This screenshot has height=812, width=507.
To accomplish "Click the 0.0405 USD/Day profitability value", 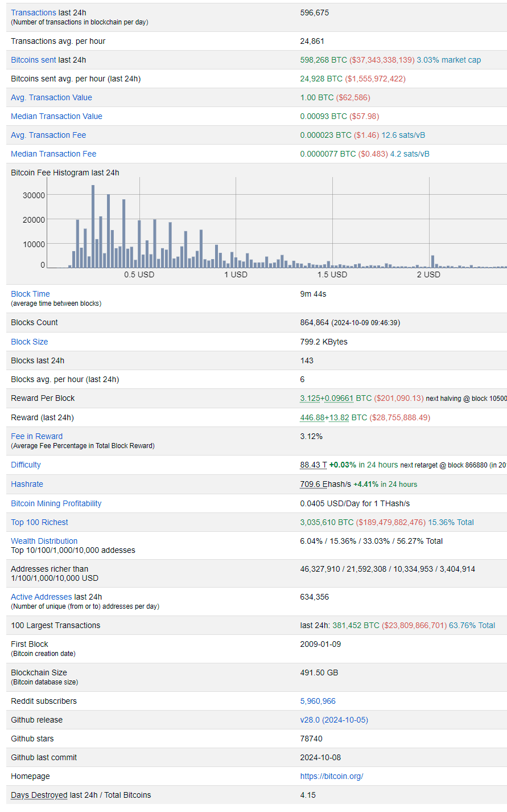I will [x=355, y=503].
